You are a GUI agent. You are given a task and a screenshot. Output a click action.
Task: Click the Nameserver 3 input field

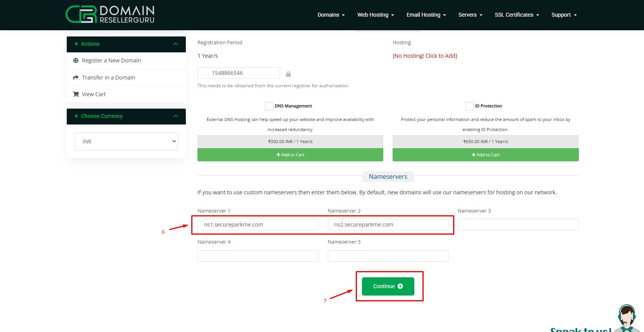(518, 225)
